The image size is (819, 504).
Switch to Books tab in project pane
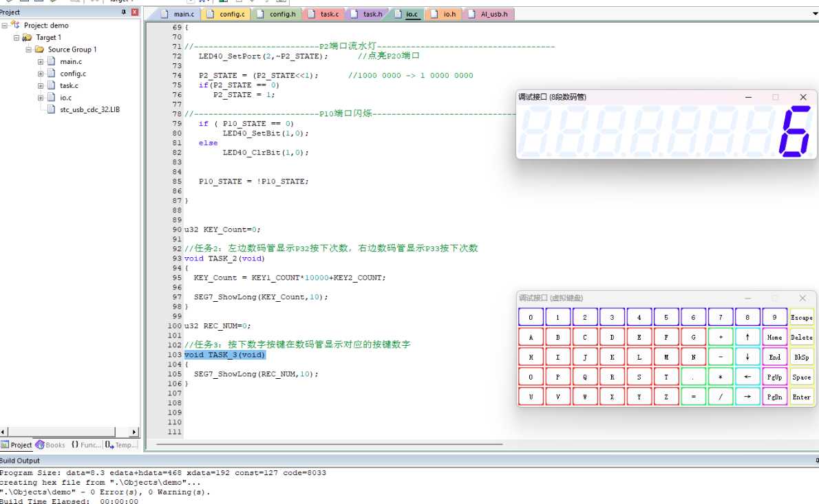pyautogui.click(x=50, y=445)
